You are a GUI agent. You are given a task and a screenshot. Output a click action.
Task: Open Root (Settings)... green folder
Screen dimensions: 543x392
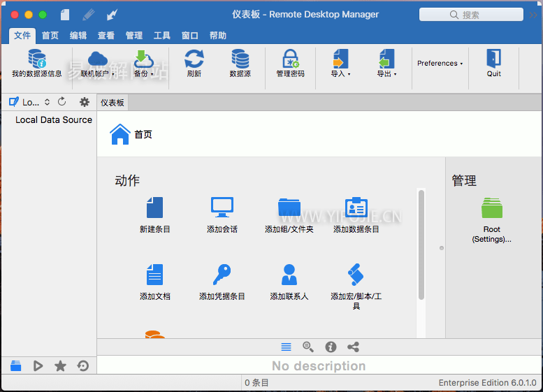click(492, 220)
